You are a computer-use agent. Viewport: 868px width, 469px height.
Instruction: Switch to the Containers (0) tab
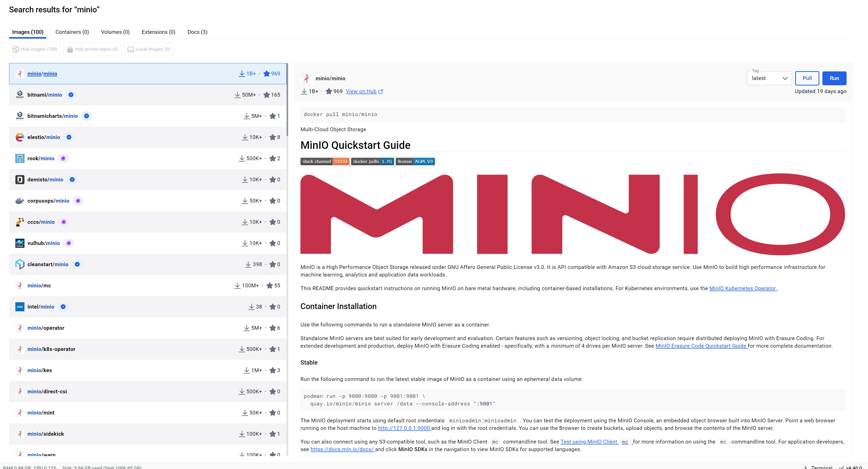tap(72, 32)
